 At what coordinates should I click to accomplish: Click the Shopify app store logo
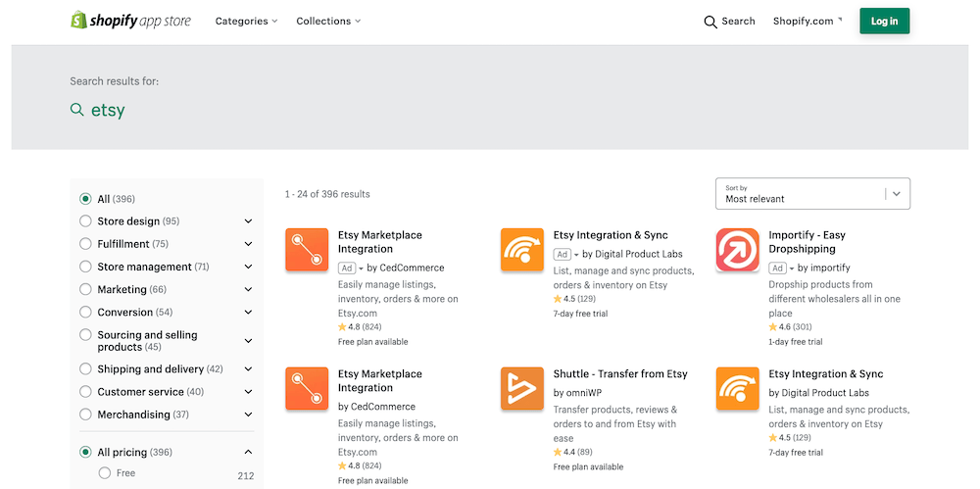point(130,21)
